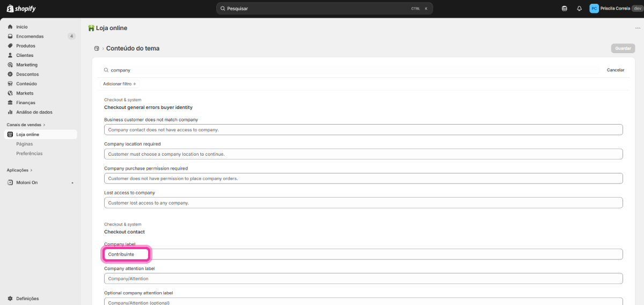Viewport: 644px width, 305px height.
Task: Click the Encomendas orders icon
Action: pos(10,37)
